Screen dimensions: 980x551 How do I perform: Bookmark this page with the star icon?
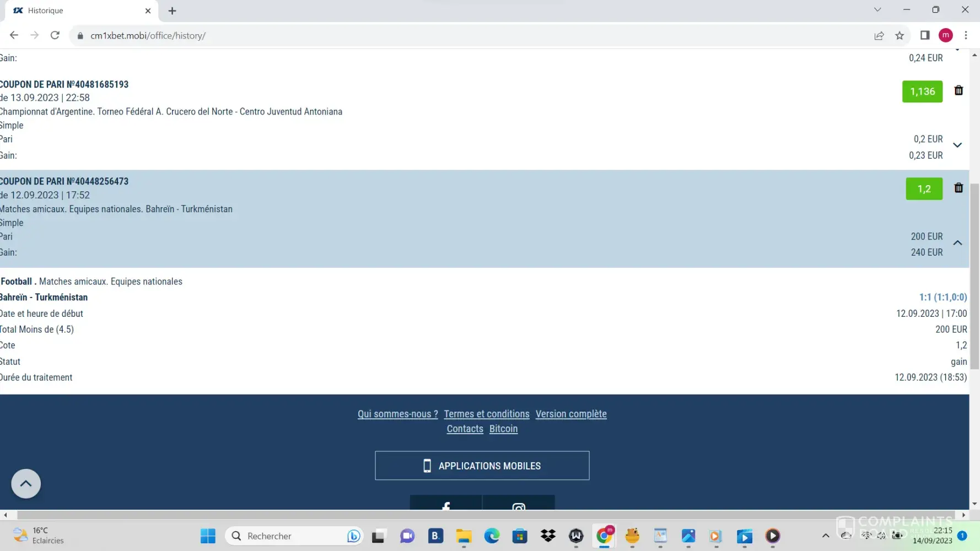click(900, 35)
